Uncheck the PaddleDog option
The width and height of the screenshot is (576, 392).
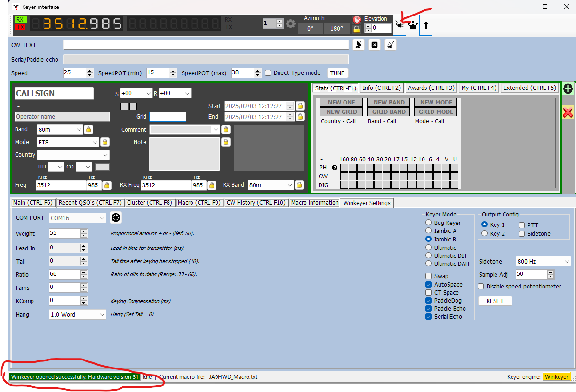[x=429, y=300]
